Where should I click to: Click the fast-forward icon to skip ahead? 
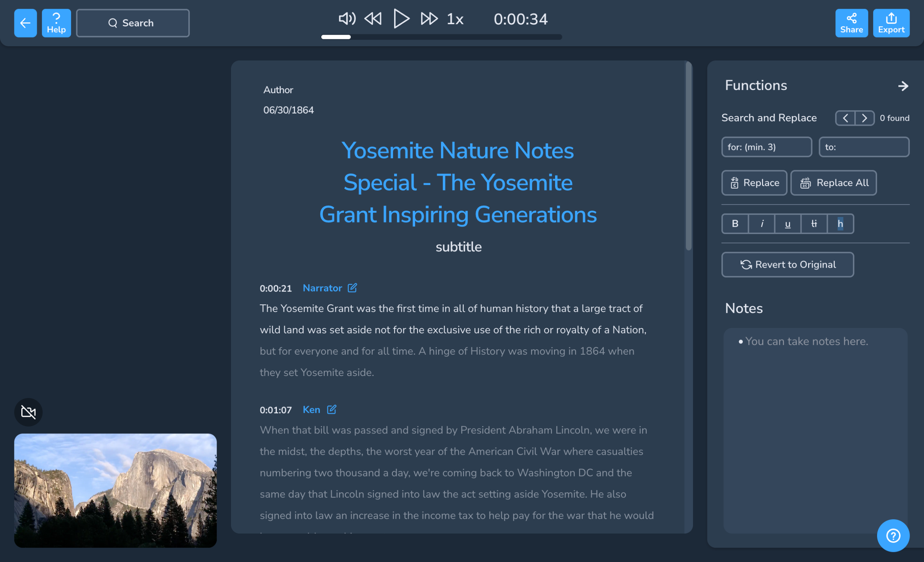tap(428, 18)
